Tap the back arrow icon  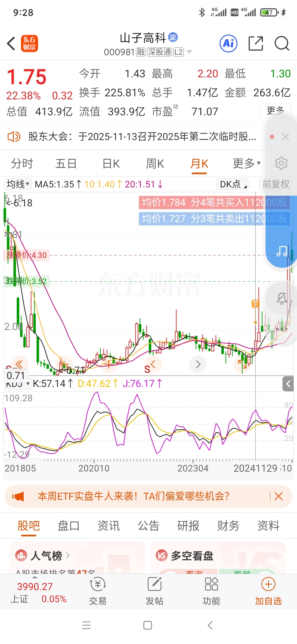(11, 43)
